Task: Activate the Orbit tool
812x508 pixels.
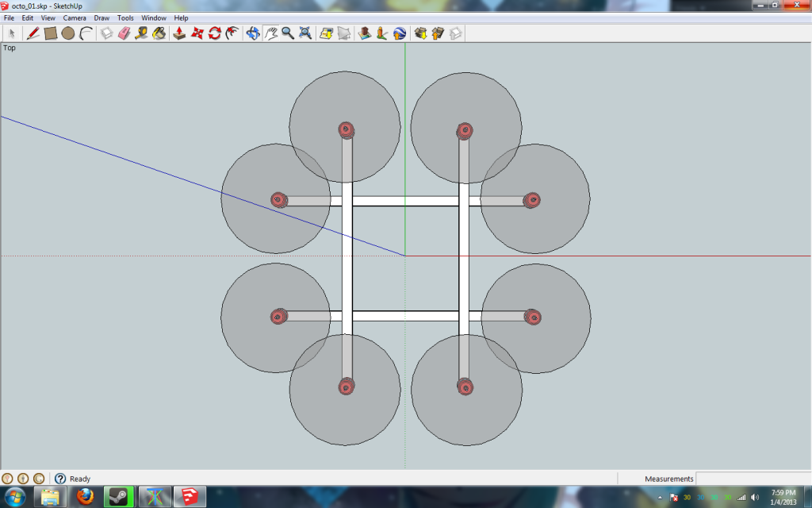Action: point(252,33)
